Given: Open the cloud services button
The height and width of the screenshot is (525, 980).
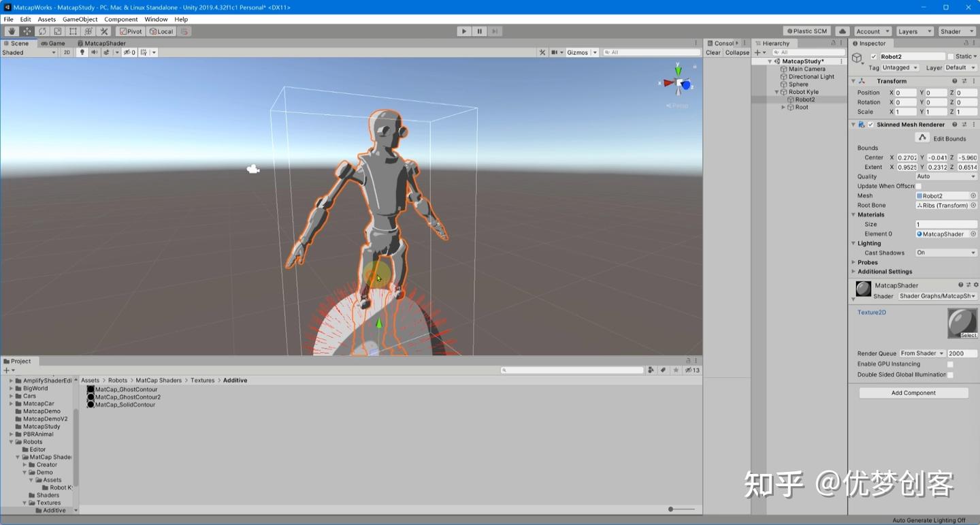Looking at the screenshot, I should click(843, 31).
